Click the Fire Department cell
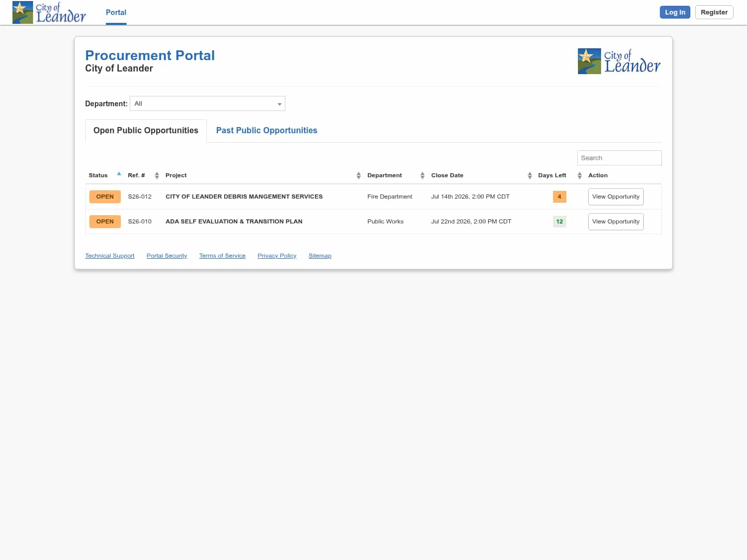Image resolution: width=747 pixels, height=560 pixels. coord(390,197)
